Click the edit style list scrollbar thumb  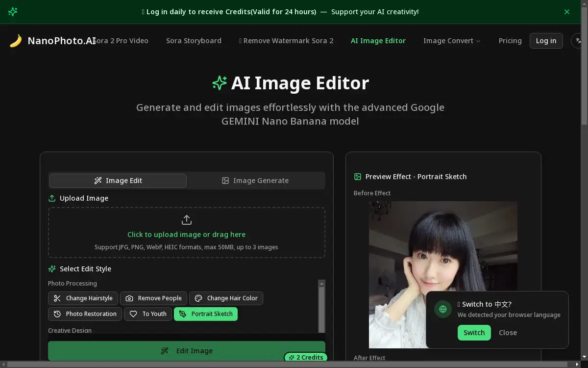pyautogui.click(x=321, y=309)
